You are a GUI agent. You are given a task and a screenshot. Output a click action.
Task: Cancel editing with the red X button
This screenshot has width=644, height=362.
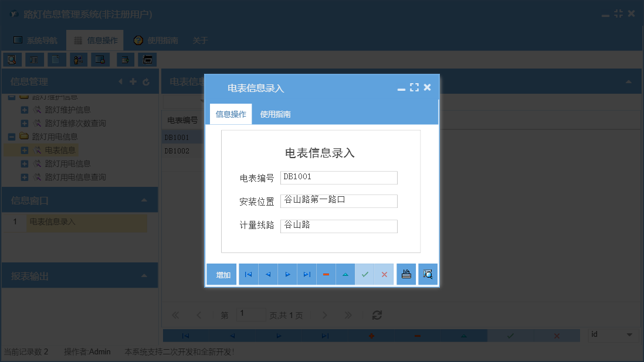pos(384,274)
